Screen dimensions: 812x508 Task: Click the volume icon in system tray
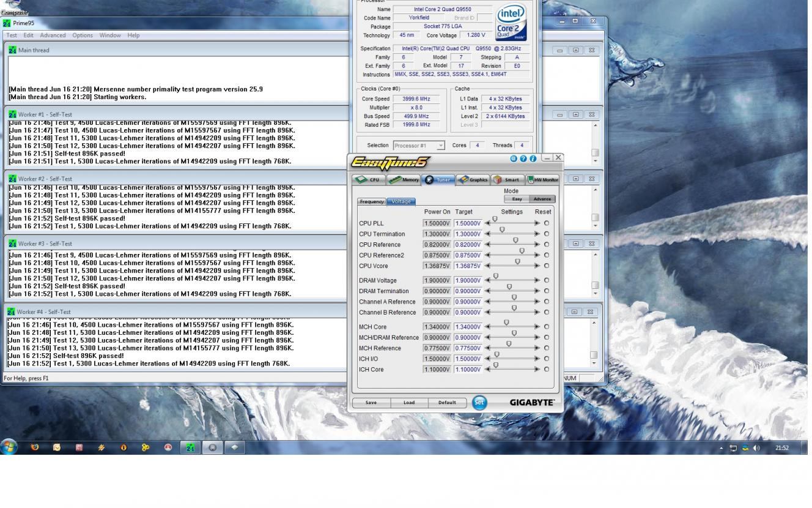pyautogui.click(x=756, y=448)
